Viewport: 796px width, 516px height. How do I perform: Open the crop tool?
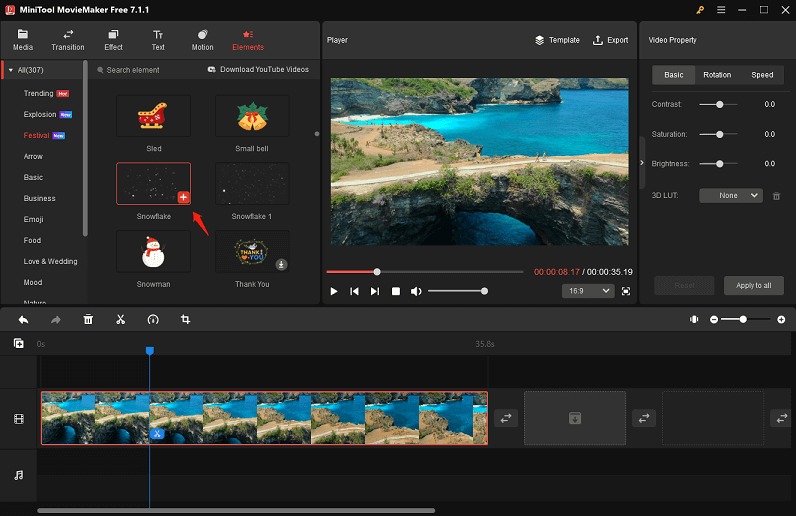185,319
